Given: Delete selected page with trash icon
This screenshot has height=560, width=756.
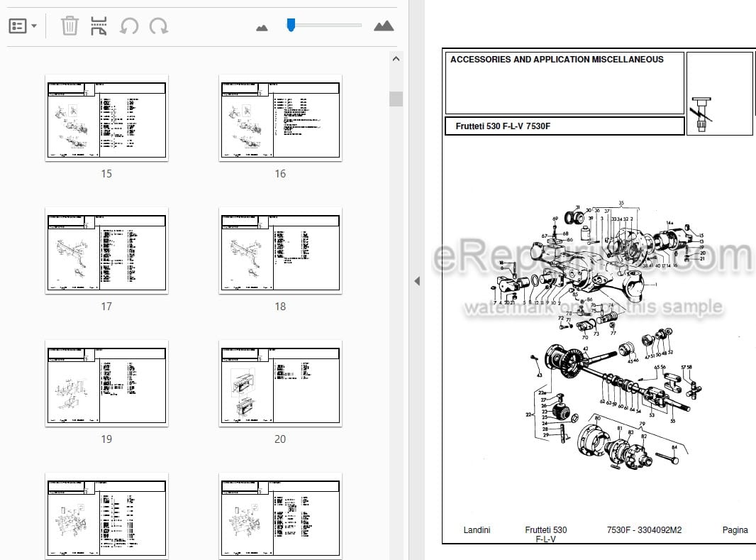Looking at the screenshot, I should click(70, 26).
